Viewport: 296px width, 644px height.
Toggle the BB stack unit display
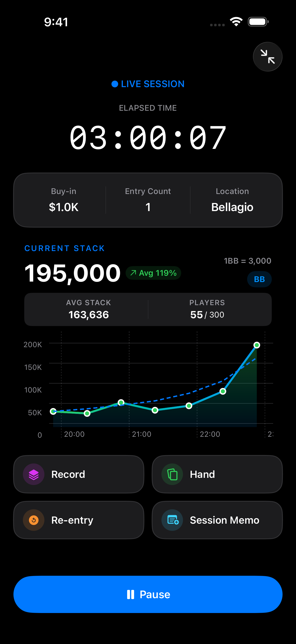(259, 279)
